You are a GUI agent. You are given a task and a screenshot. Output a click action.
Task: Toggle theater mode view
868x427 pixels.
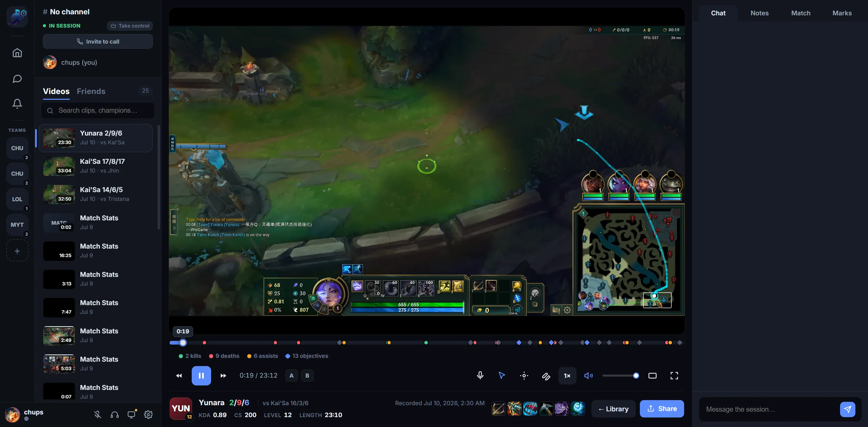652,376
